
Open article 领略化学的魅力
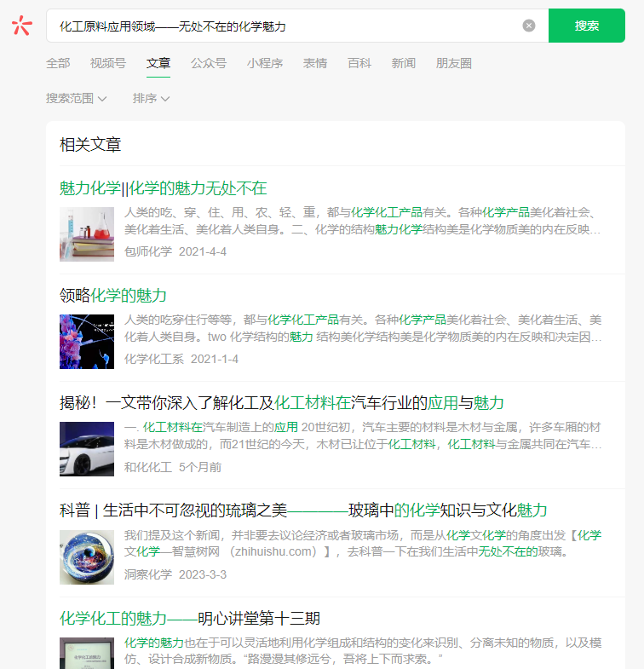pyautogui.click(x=113, y=295)
